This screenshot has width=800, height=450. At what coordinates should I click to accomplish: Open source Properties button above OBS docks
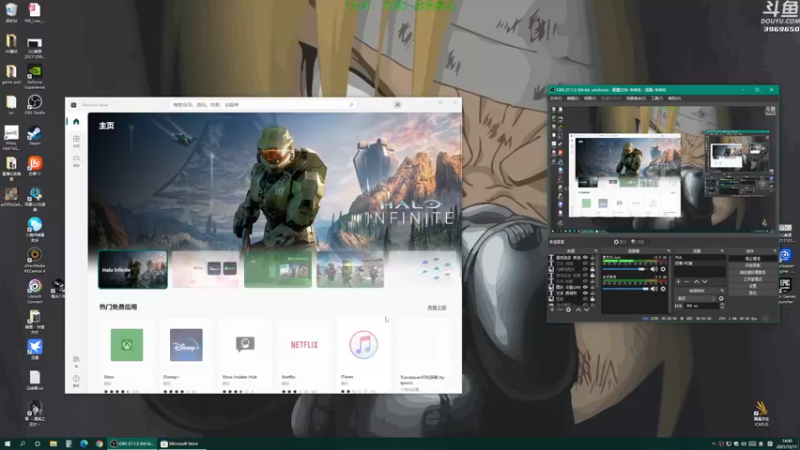(620, 242)
